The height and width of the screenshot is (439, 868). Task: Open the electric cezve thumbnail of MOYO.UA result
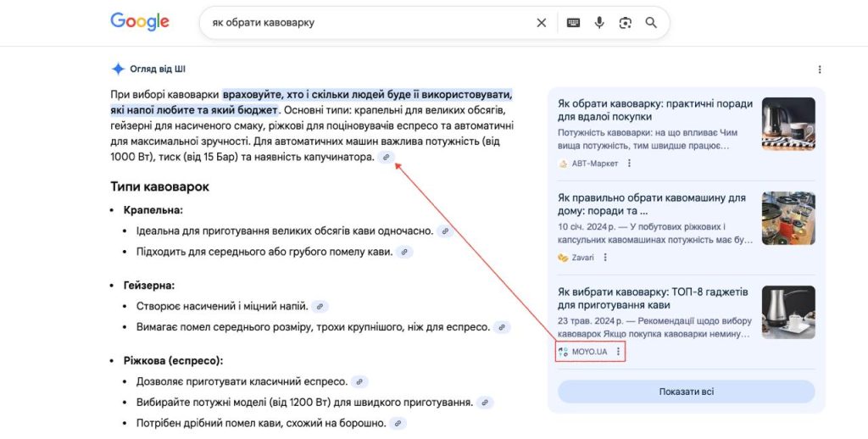[788, 312]
